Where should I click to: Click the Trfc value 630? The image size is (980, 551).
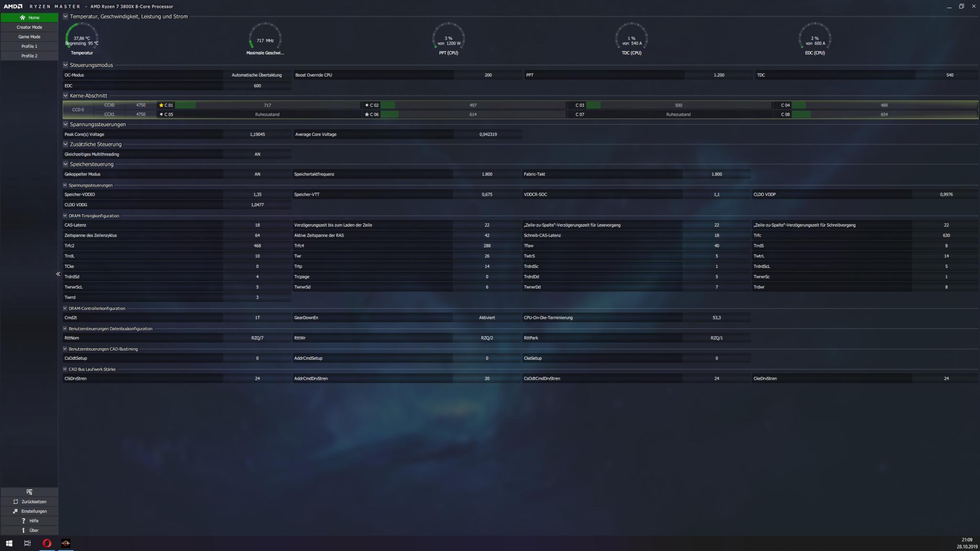[x=946, y=235]
